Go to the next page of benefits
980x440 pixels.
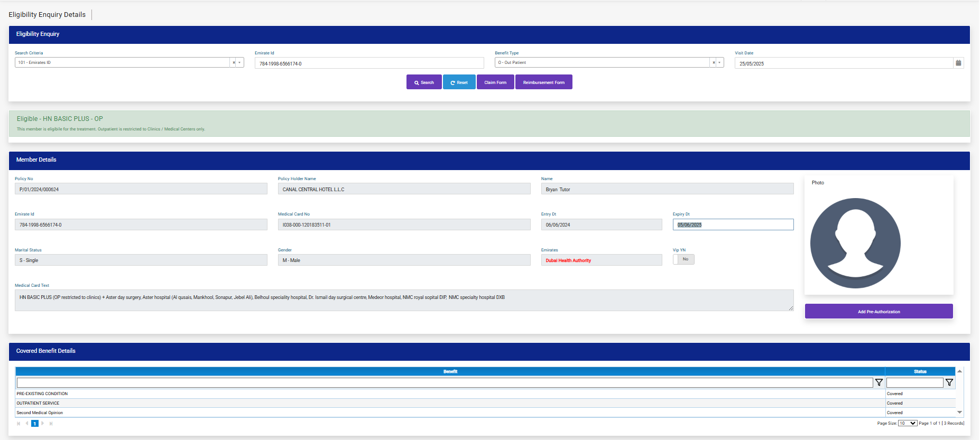coord(43,424)
